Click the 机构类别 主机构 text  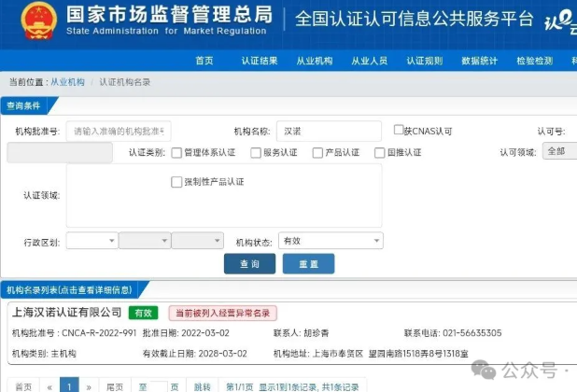[x=44, y=354]
